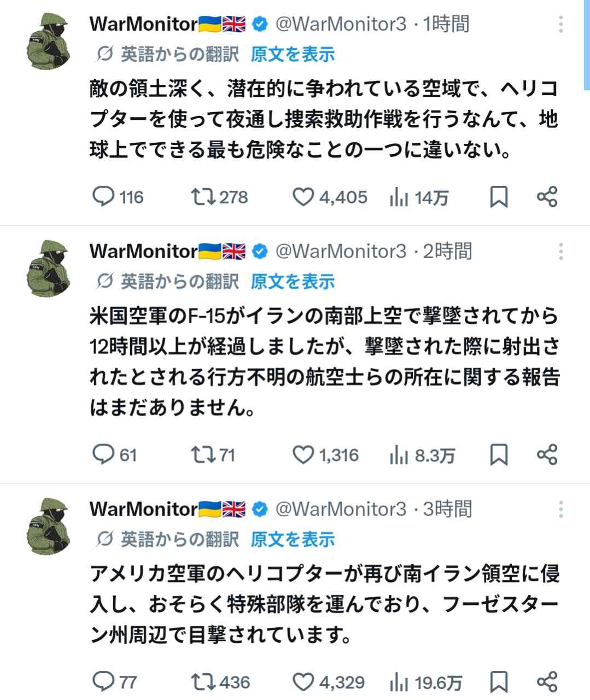Open more options for the 1時間 tweet
This screenshot has height=700, width=590.
(561, 25)
